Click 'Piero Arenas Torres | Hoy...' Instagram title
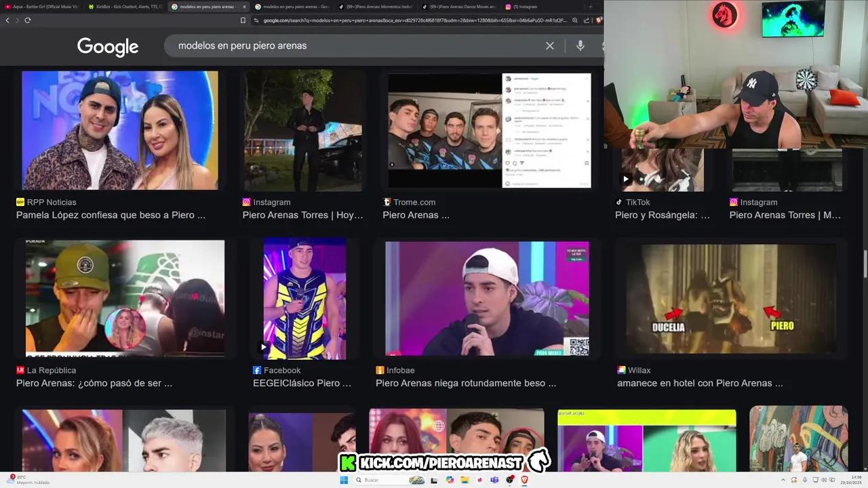Image resolution: width=868 pixels, height=488 pixels. click(302, 215)
